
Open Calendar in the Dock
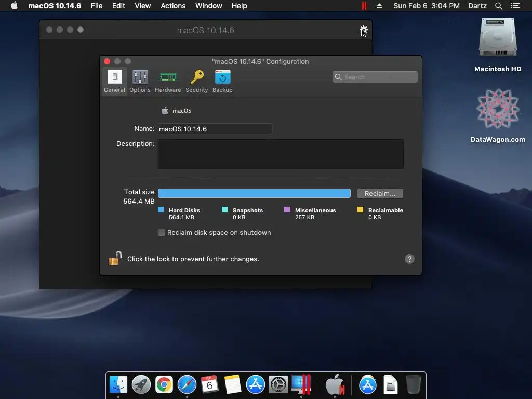coord(210,385)
